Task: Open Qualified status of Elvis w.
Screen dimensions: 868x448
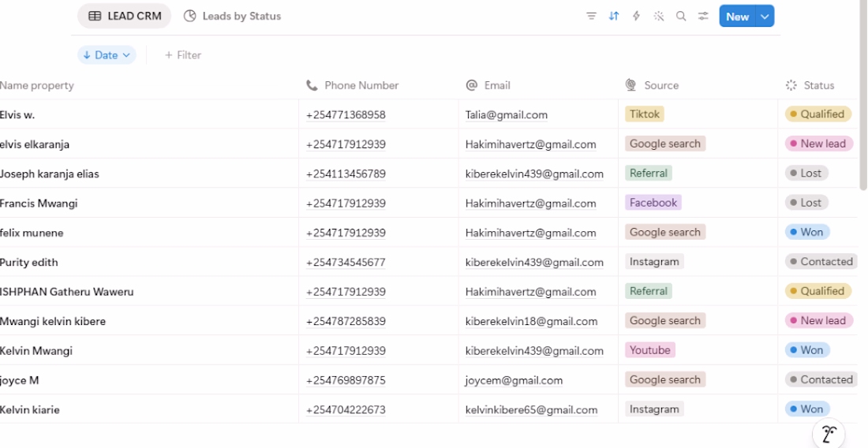Action: (817, 114)
